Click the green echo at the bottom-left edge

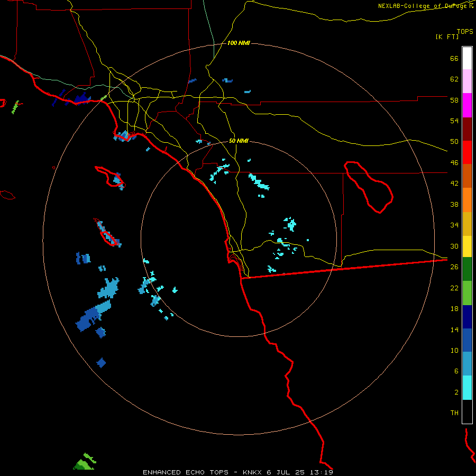click(85, 462)
